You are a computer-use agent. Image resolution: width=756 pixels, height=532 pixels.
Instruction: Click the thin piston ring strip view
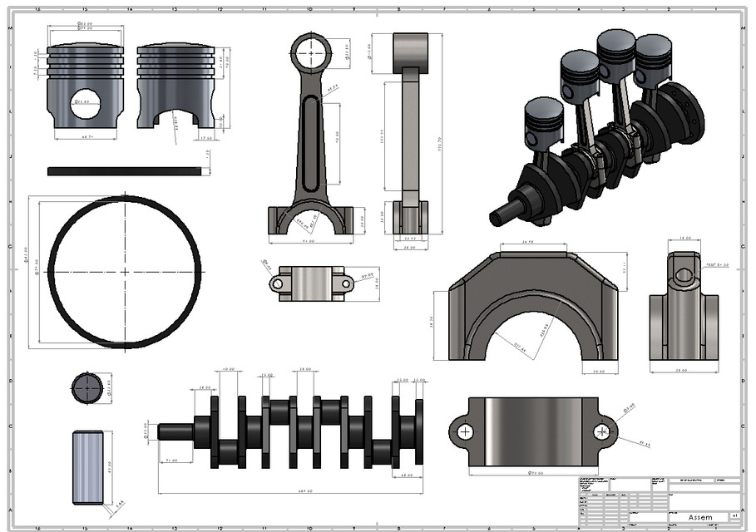pyautogui.click(x=125, y=170)
